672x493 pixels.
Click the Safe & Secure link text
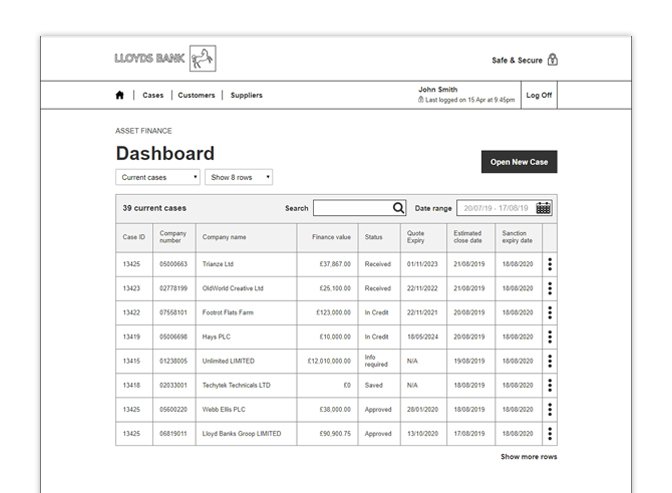tap(517, 60)
